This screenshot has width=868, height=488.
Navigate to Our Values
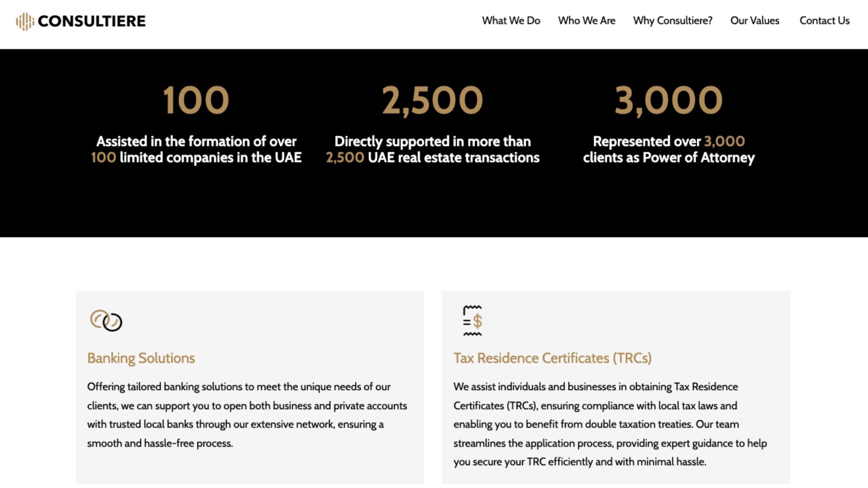tap(755, 21)
